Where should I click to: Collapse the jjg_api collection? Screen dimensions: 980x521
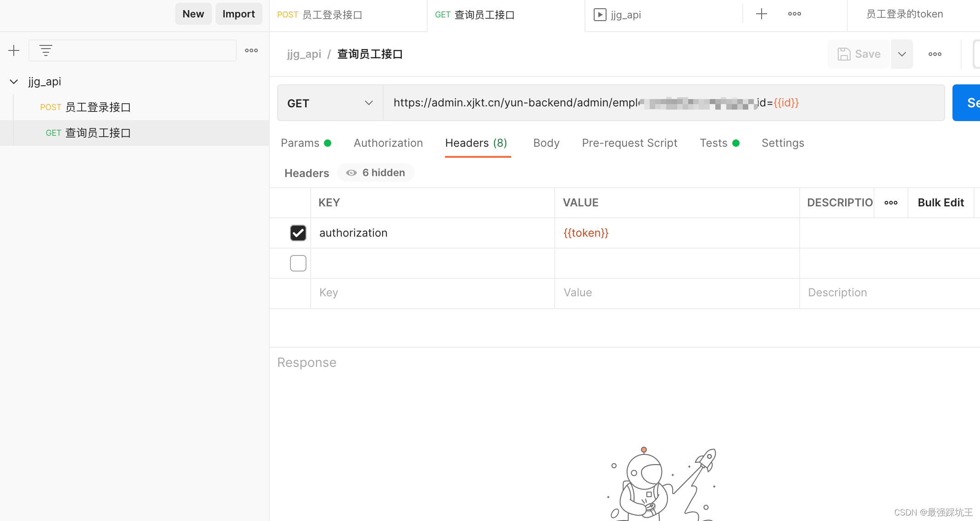point(14,82)
